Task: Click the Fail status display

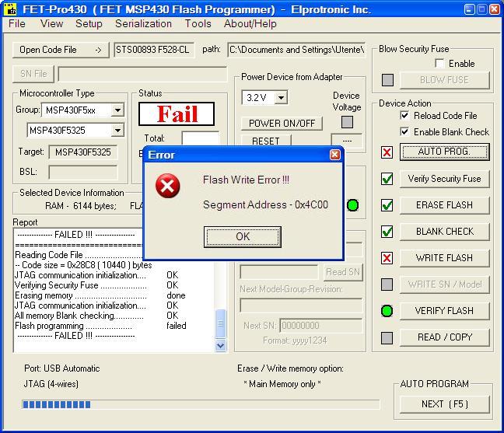Action: (x=177, y=114)
